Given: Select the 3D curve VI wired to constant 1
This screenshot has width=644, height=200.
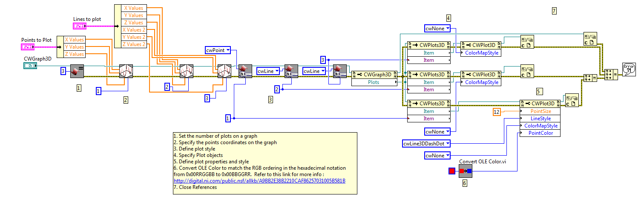Looking at the screenshot, I should tap(126, 71).
